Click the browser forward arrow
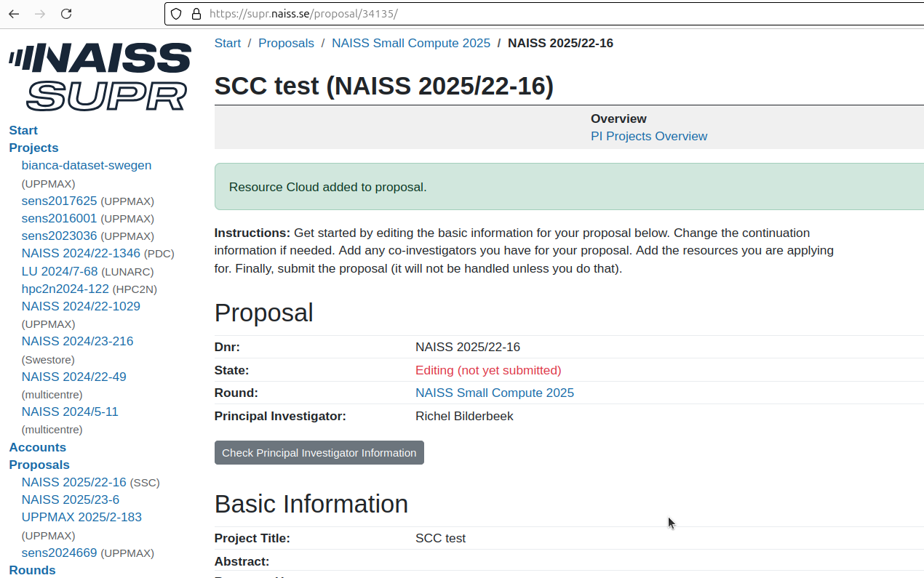 [39, 14]
